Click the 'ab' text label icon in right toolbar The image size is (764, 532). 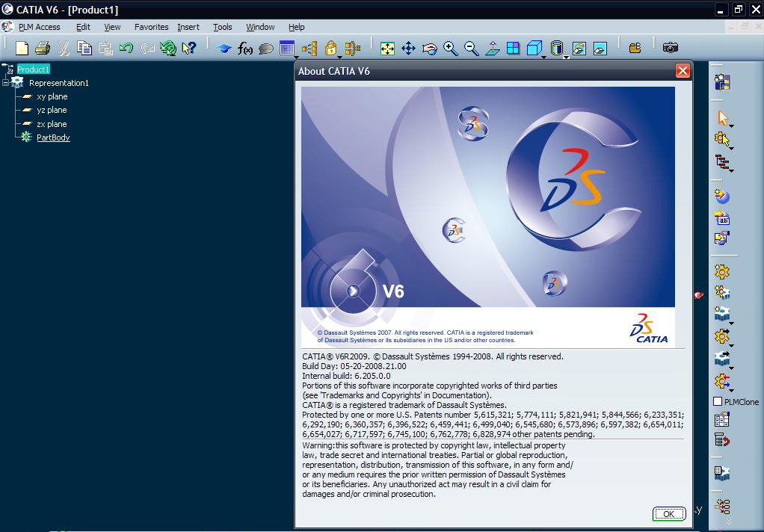point(722,219)
